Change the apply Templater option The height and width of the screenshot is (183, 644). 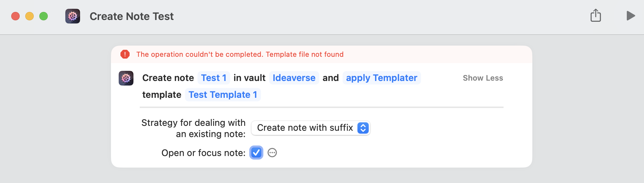(x=381, y=78)
